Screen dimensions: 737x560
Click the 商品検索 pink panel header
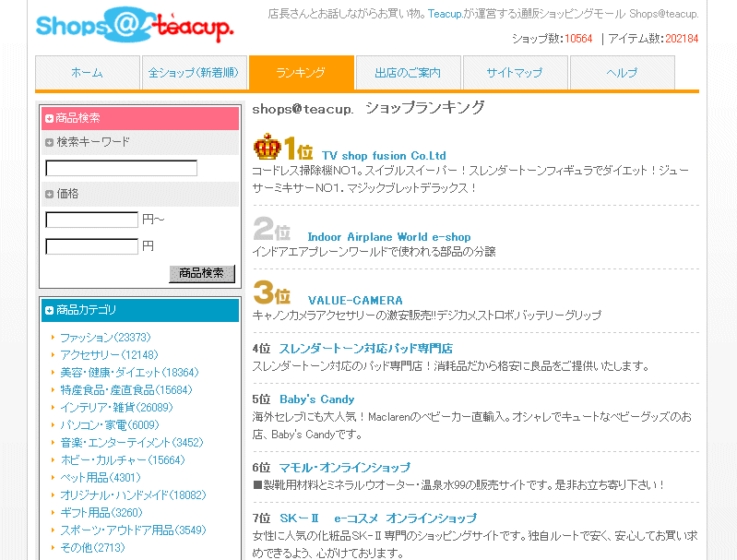coord(140,118)
